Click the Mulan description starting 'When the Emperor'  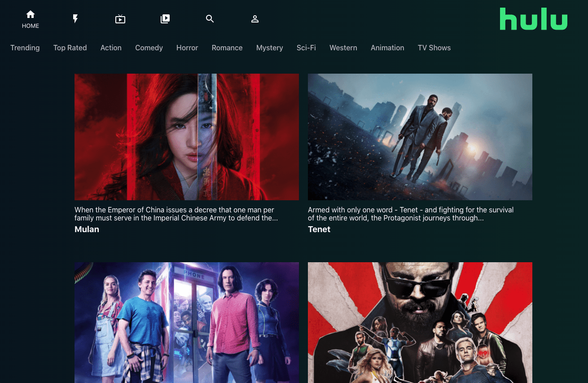coord(176,214)
